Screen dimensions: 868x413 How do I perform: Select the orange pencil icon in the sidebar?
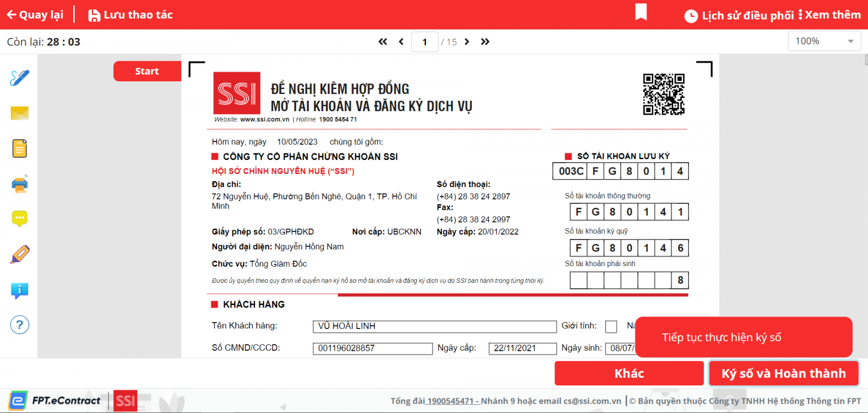(x=20, y=254)
